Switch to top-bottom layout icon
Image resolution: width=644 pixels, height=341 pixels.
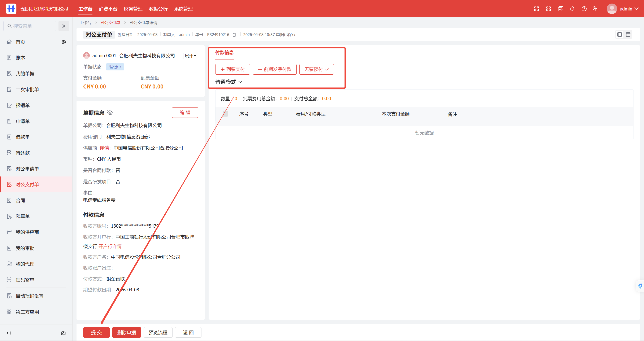coord(628,35)
